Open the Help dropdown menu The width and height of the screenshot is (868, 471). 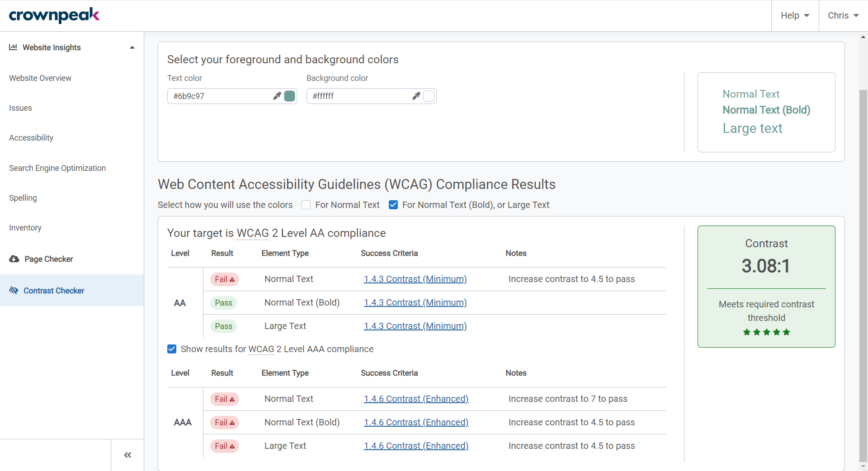point(795,15)
